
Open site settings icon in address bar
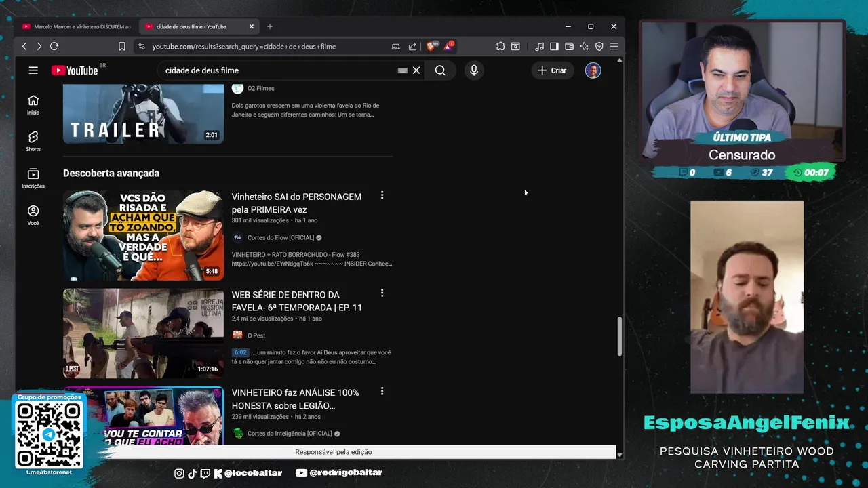[141, 46]
